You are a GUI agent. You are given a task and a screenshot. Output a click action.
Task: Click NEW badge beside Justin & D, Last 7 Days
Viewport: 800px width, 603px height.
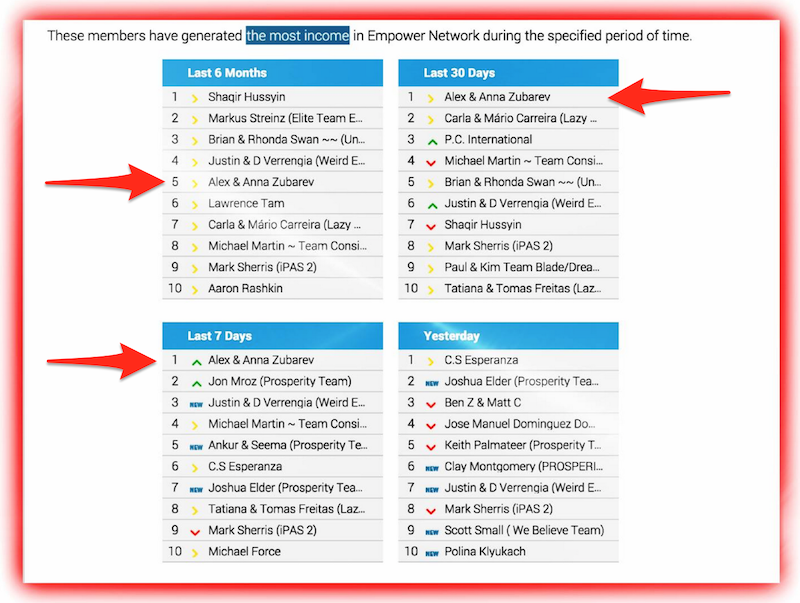click(196, 405)
